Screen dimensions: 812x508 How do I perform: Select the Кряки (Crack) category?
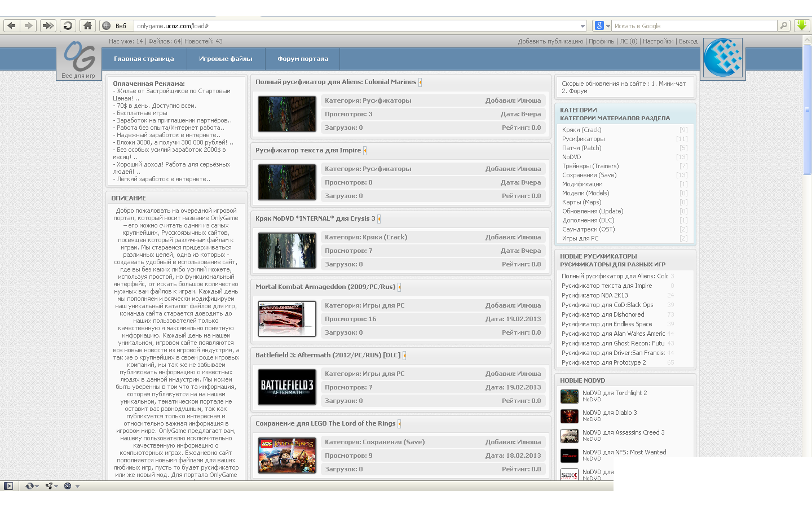(581, 130)
